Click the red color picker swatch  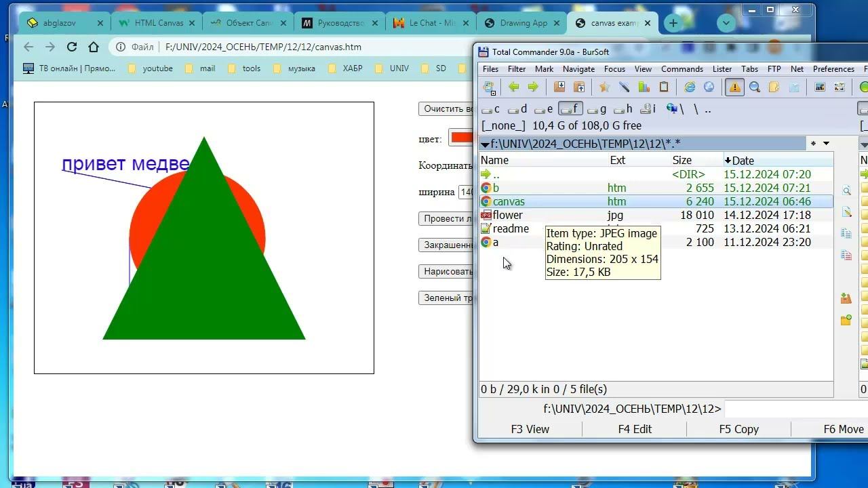point(461,138)
